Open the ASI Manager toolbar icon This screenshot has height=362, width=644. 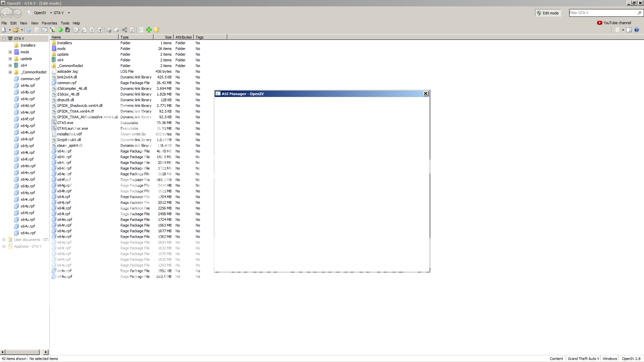[x=45, y=30]
